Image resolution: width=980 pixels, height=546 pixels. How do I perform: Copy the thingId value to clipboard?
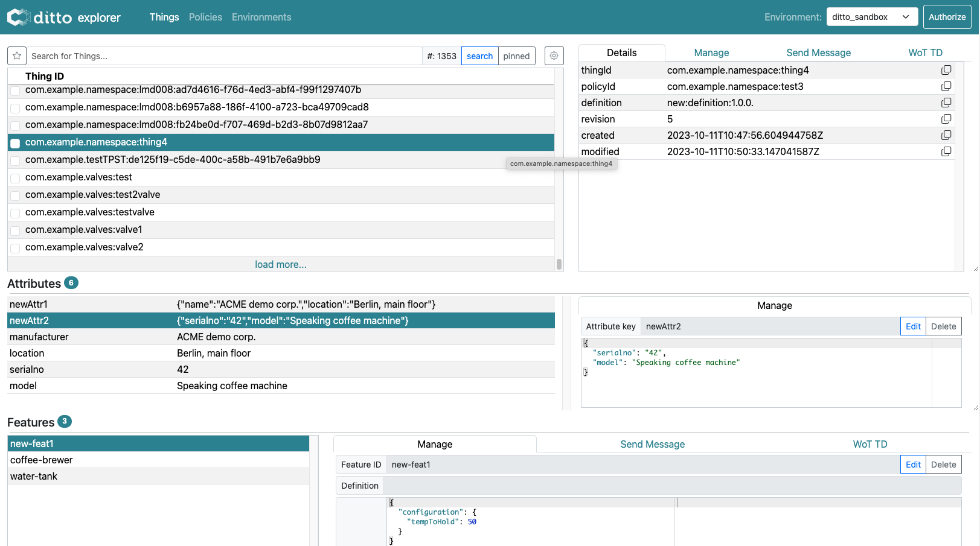pos(946,70)
